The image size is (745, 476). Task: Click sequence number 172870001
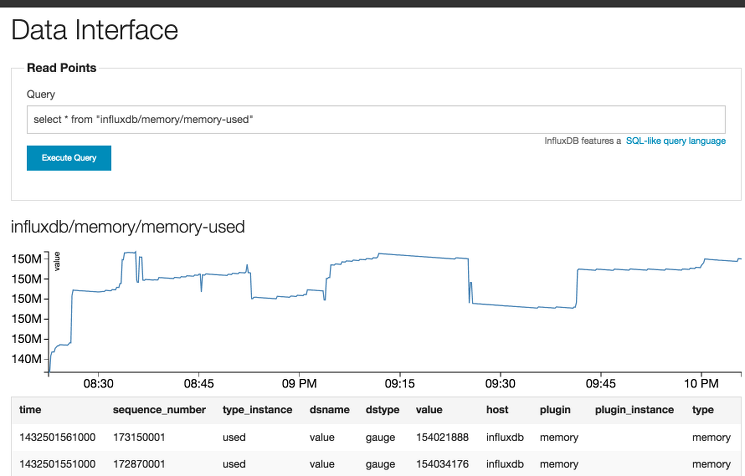pyautogui.click(x=139, y=464)
